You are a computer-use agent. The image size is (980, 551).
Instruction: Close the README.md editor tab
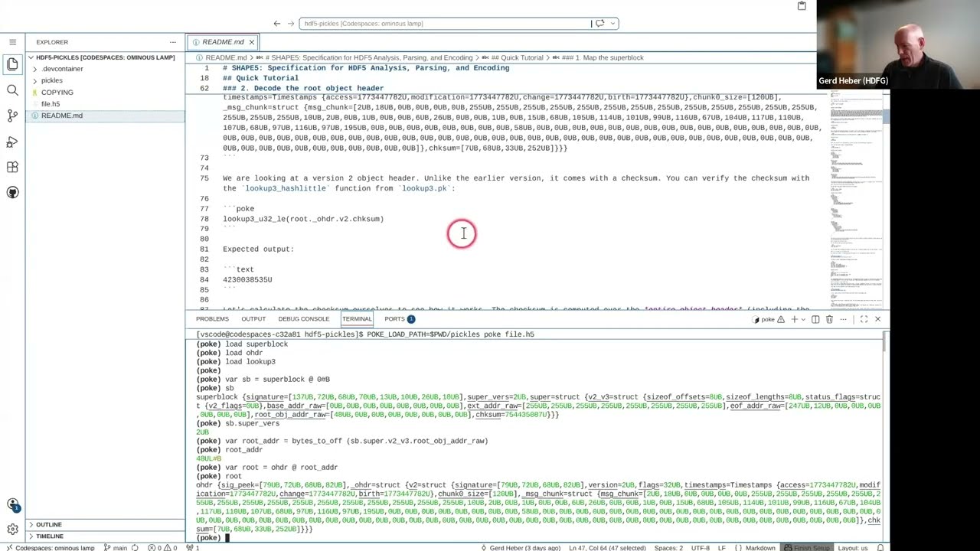point(251,42)
